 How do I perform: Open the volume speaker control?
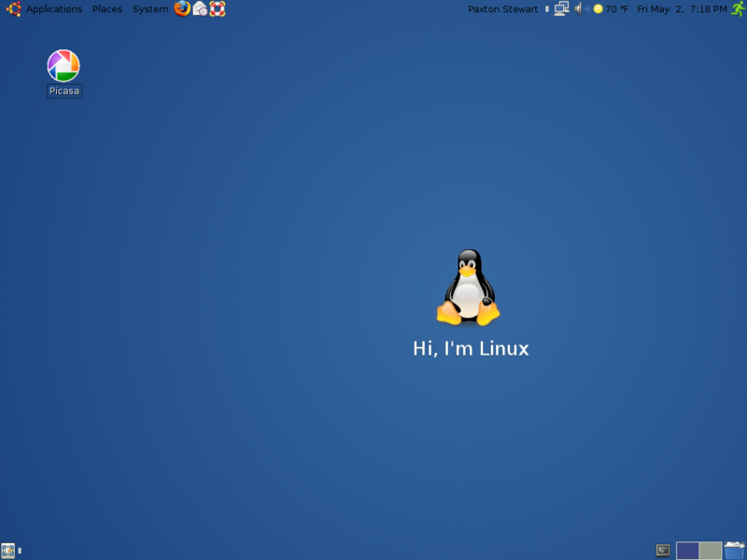tap(581, 8)
